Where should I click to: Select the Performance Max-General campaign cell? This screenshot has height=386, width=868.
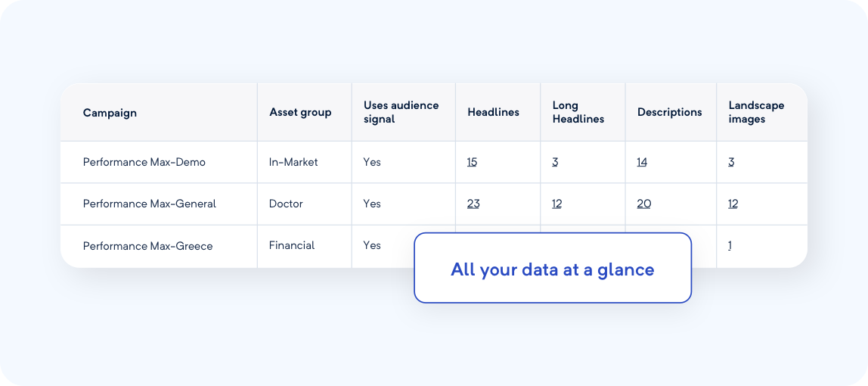coord(149,204)
